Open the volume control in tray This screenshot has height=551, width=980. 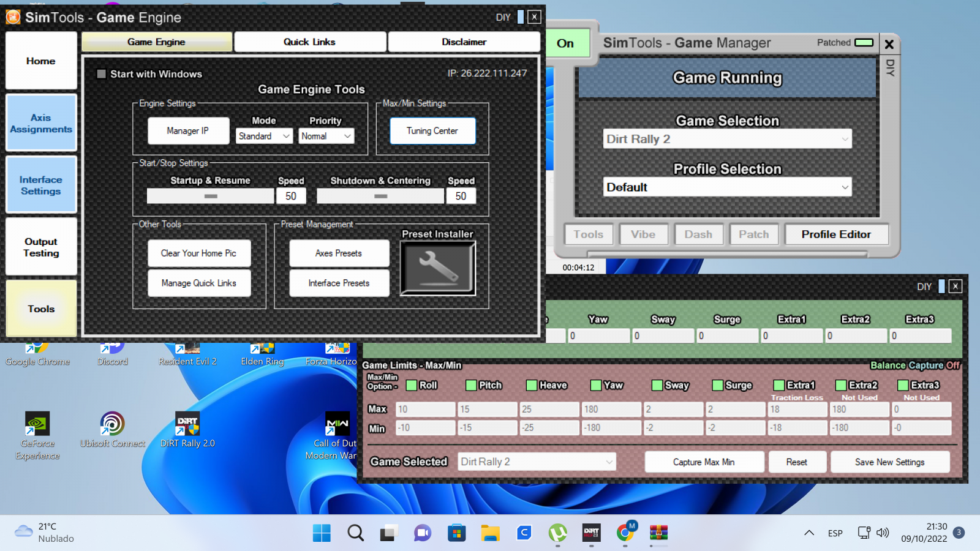click(883, 533)
